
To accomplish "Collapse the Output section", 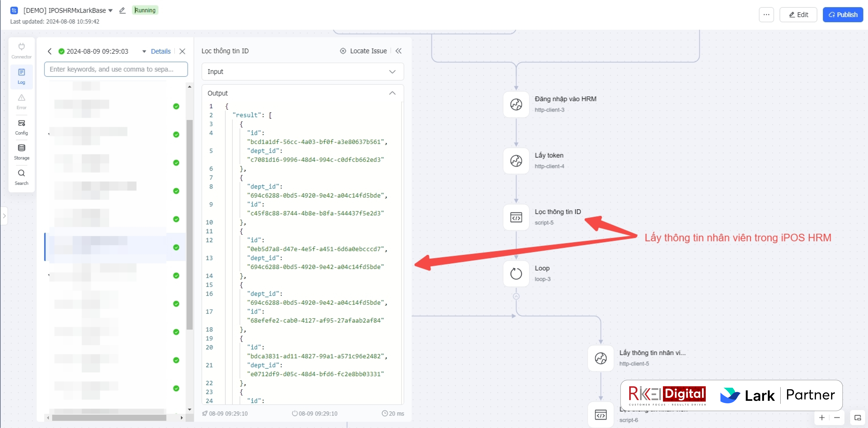I will [392, 93].
